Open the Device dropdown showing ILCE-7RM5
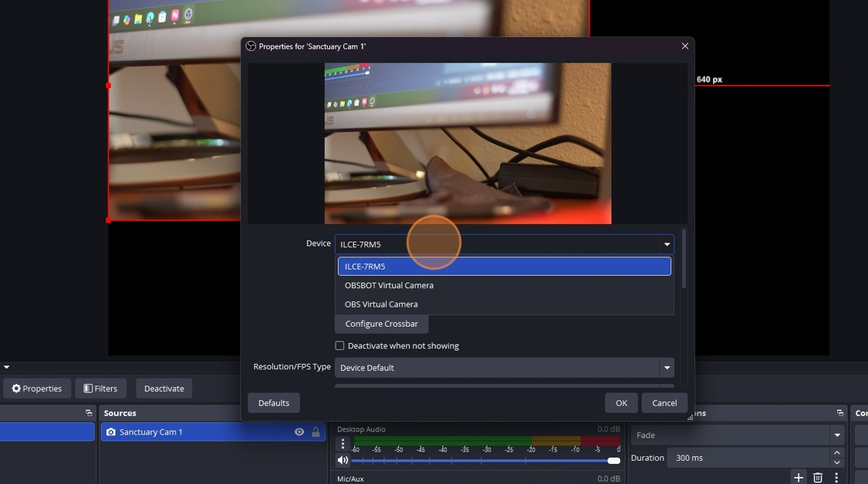 tap(505, 244)
